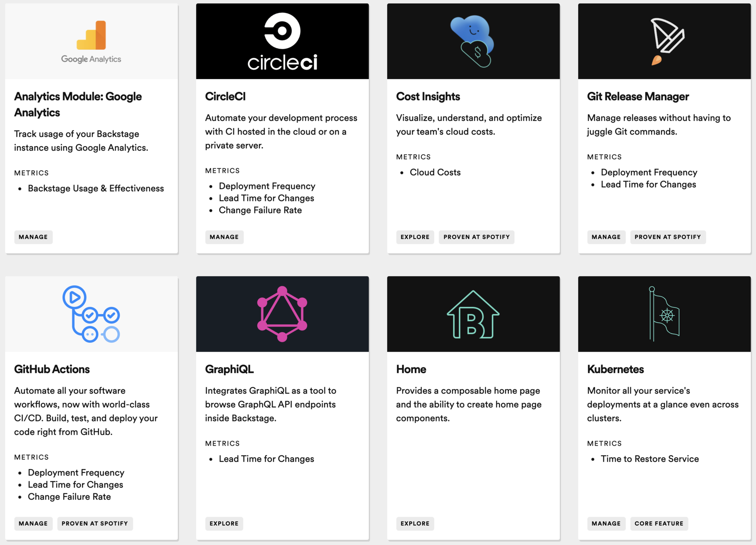Image resolution: width=756 pixels, height=545 pixels.
Task: Select Git Release Manager's Deployment Frequency metric
Action: pos(649,172)
